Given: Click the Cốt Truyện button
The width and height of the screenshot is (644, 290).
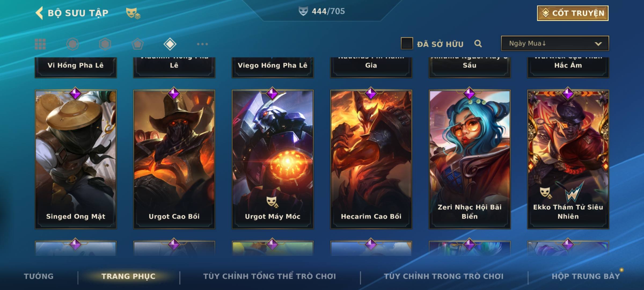Looking at the screenshot, I should point(573,13).
